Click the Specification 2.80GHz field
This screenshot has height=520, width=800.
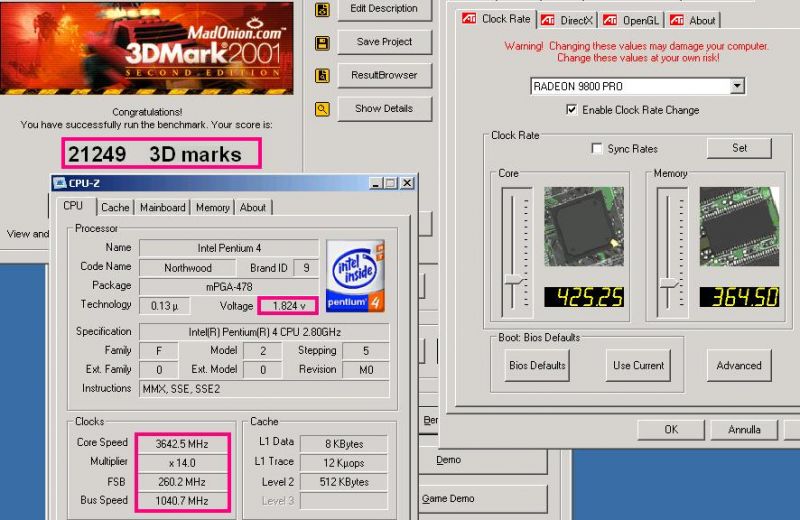[x=264, y=332]
